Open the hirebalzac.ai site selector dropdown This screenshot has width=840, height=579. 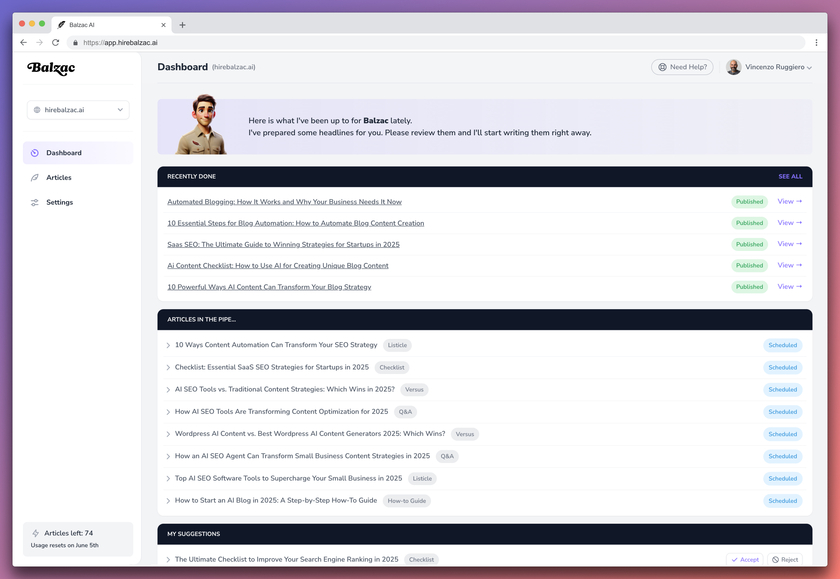78,110
